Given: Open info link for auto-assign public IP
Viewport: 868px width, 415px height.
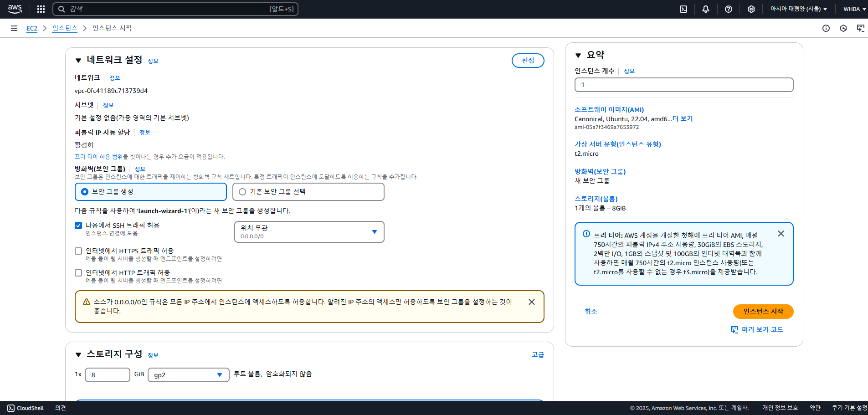Looking at the screenshot, I should coord(145,133).
